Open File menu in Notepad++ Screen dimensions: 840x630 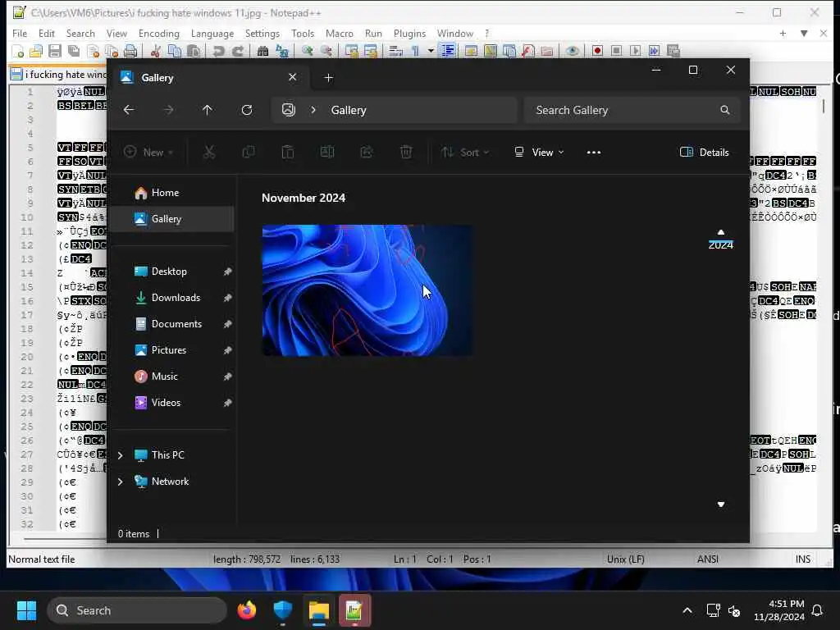[x=20, y=33]
